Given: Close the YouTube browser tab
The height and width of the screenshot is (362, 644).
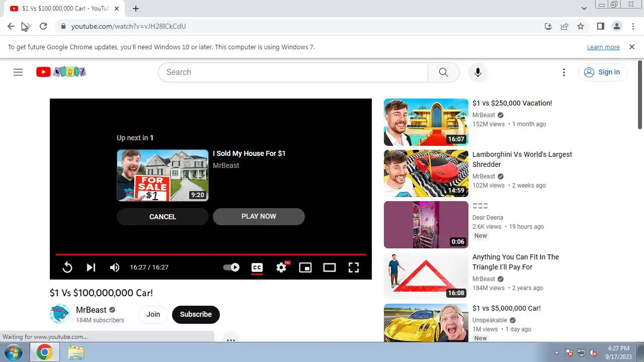Looking at the screenshot, I should tap(117, 9).
